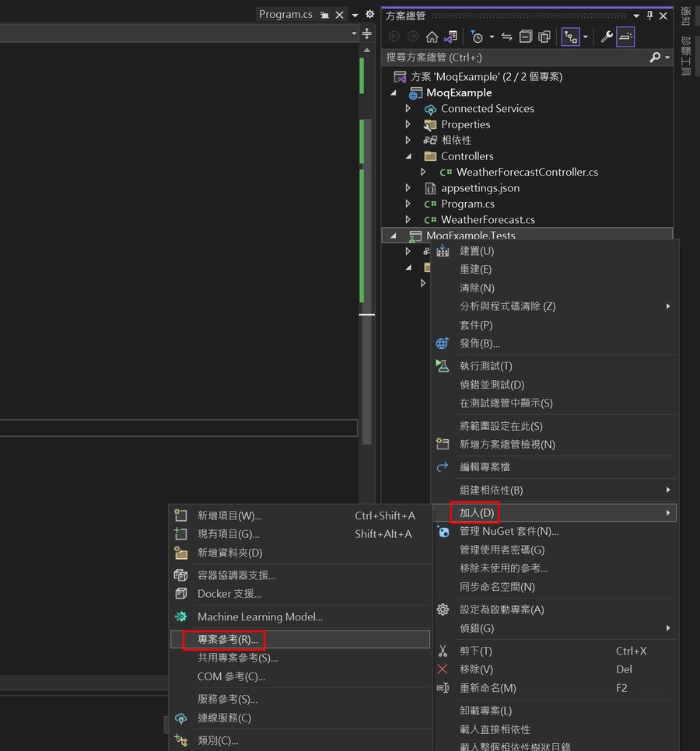Viewport: 700px width, 751px height.
Task: Click the Solution and Folder view switch icon
Action: [450, 37]
